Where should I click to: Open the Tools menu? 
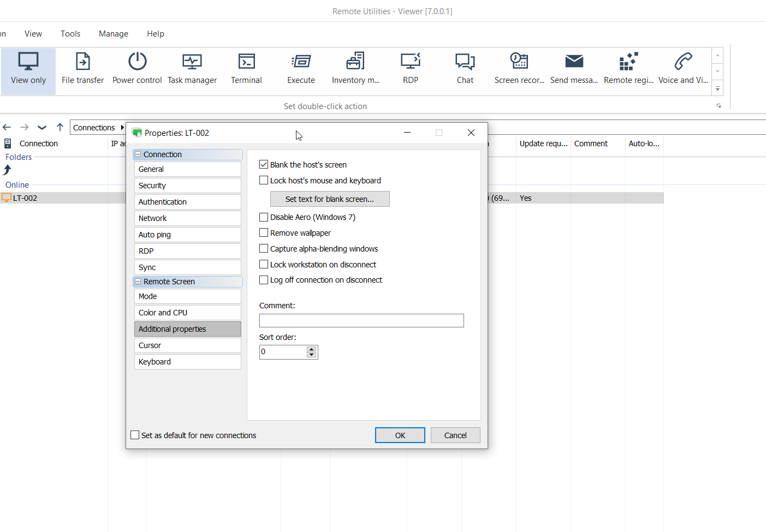70,34
